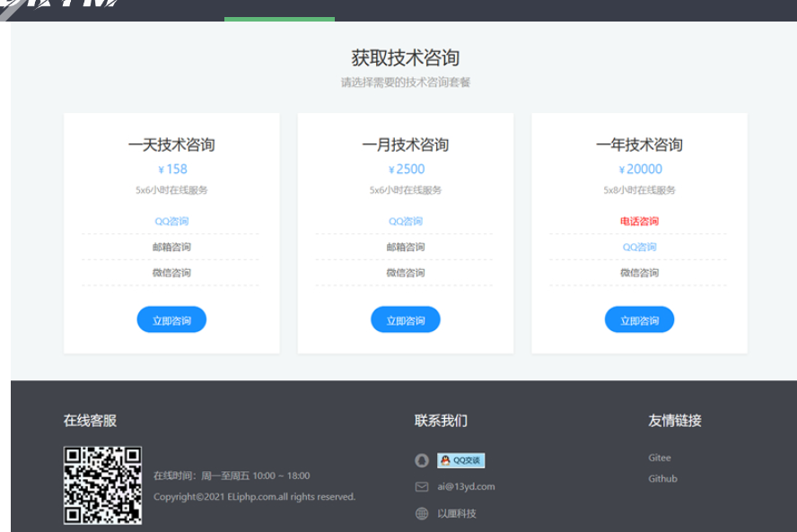
Task: Click QQ咨询 in the monthly plan card
Action: (405, 220)
